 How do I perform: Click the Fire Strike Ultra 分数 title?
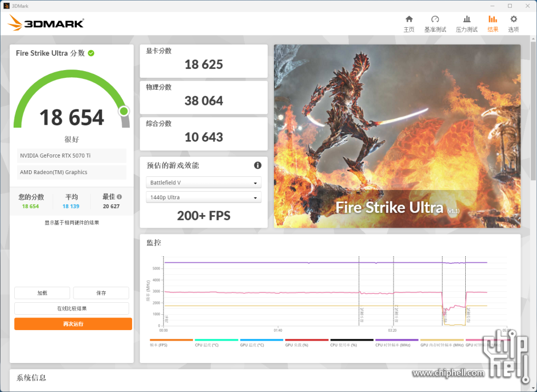[x=50, y=53]
